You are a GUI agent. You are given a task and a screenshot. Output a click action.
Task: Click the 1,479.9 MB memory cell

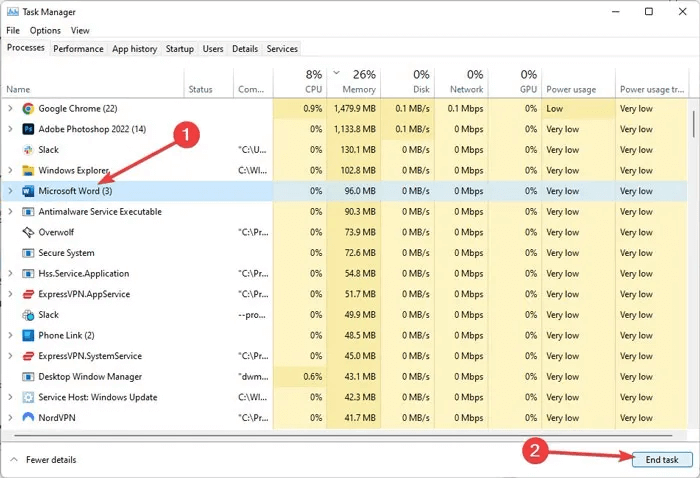[353, 108]
